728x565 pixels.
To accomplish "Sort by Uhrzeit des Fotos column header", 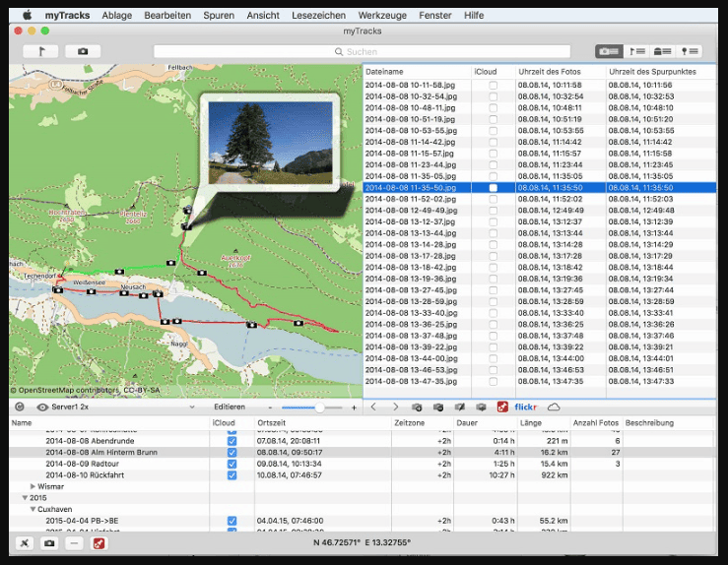I will click(561, 72).
